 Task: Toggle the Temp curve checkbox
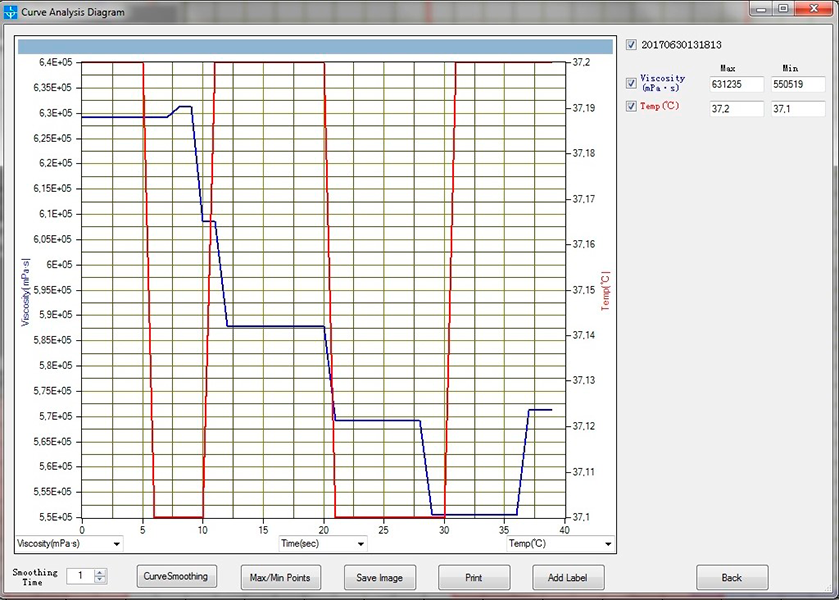pos(630,107)
